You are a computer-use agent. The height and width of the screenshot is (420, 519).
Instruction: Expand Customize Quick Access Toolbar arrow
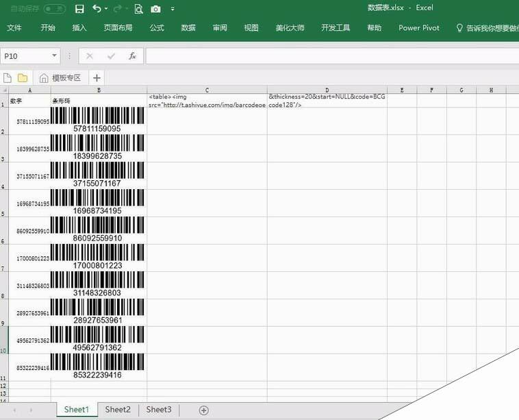point(173,9)
